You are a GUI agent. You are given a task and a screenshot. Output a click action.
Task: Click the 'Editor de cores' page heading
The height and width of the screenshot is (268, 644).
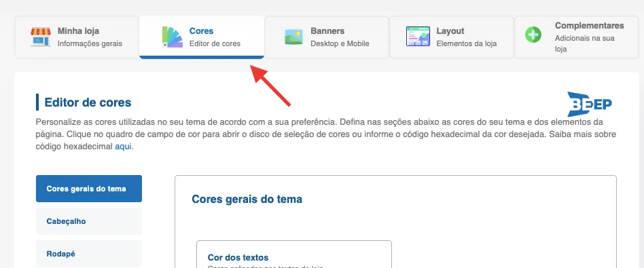click(88, 102)
